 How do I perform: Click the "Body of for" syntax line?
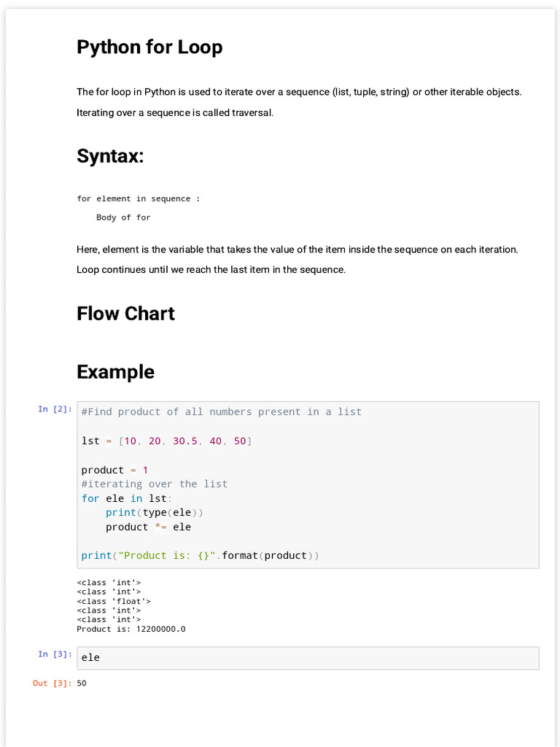[123, 217]
